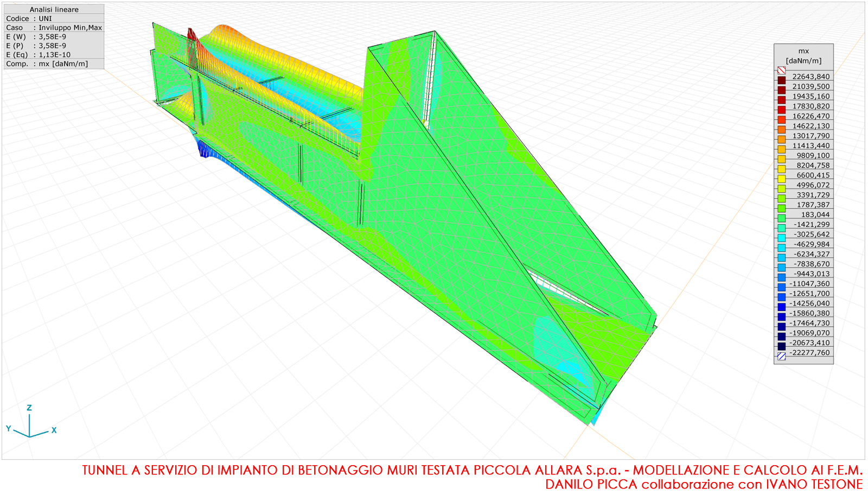Click the blue swatch for value -11047,360
This screenshot has width=868, height=495.
click(x=781, y=287)
